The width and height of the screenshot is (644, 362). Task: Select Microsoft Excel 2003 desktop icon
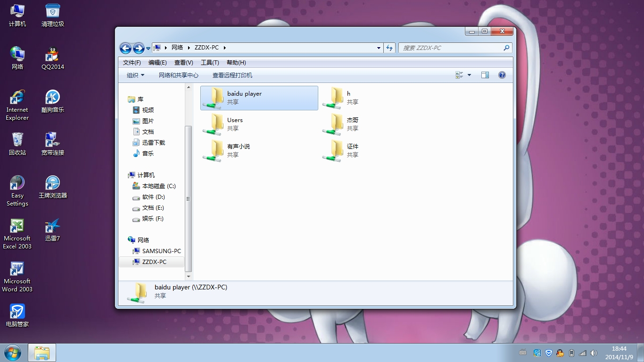coord(17,234)
